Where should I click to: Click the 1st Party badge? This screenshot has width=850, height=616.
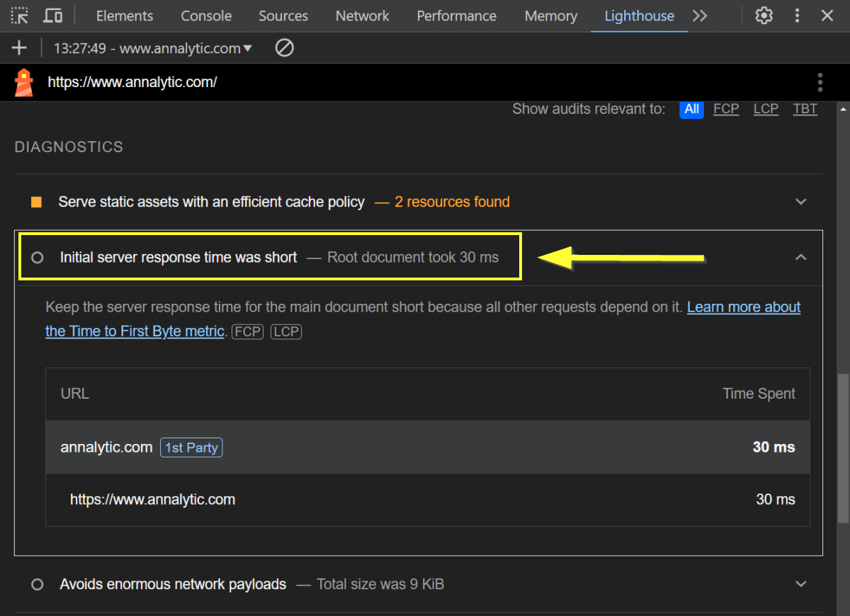(x=191, y=447)
